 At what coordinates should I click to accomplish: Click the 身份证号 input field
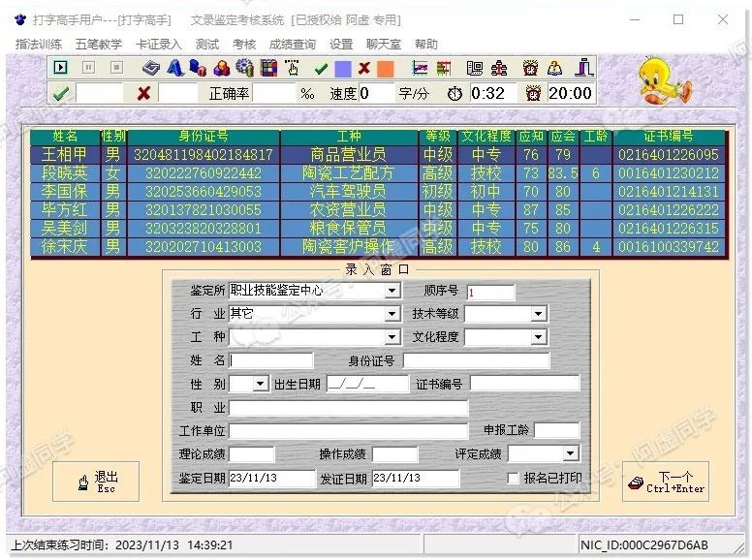click(x=476, y=360)
